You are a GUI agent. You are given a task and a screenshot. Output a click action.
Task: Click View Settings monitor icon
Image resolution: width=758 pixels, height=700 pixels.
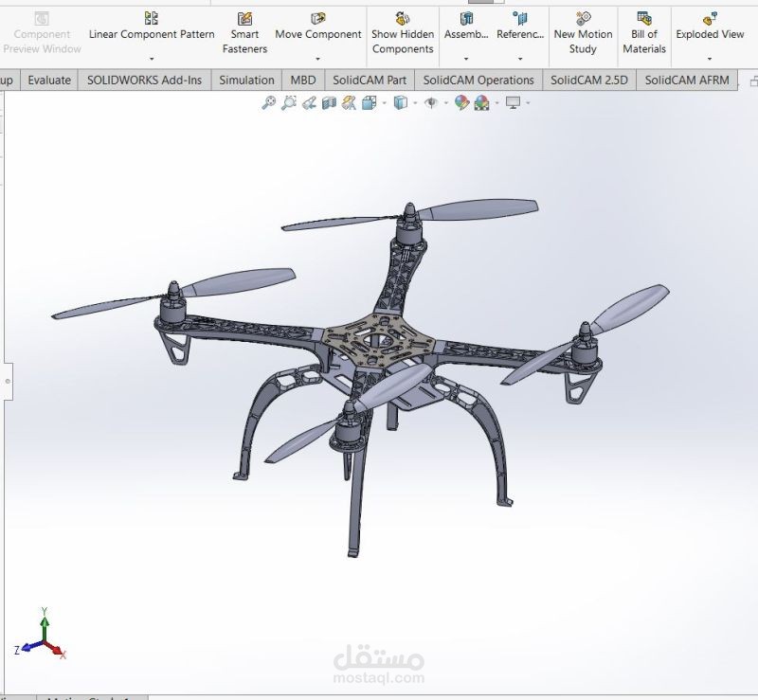[513, 102]
